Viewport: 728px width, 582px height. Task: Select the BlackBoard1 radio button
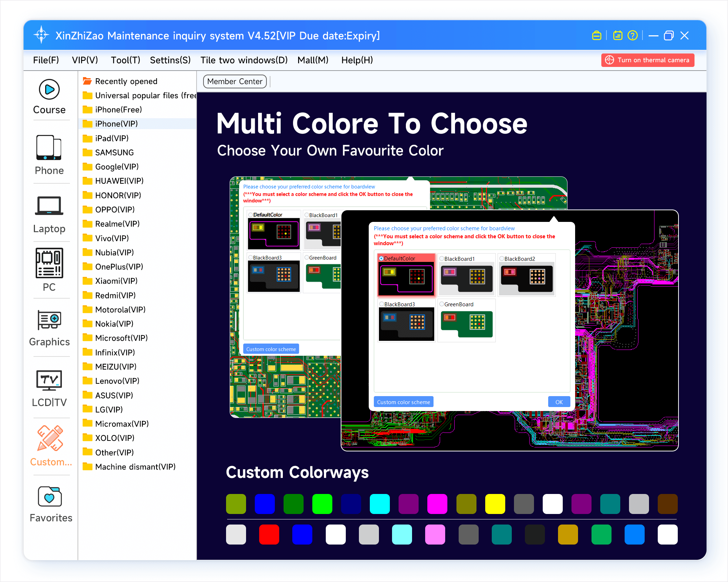(442, 259)
